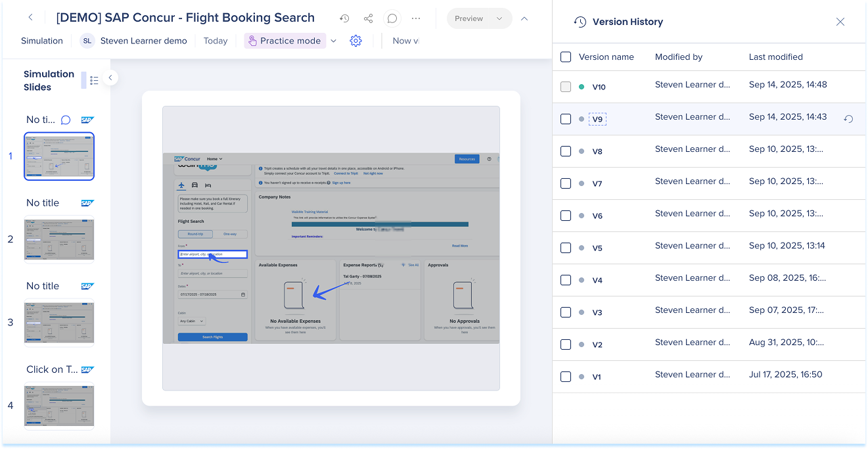
Task: Collapse the Simulation Slides panel
Action: pos(110,78)
